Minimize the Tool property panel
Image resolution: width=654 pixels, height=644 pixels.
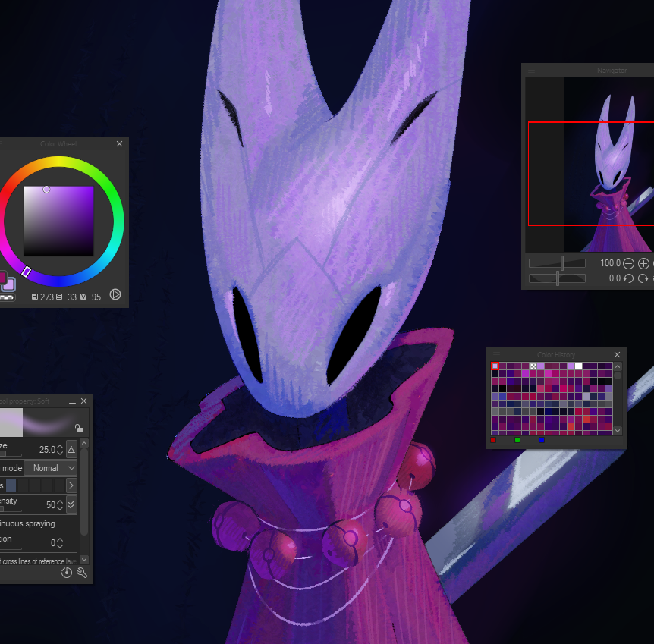(x=73, y=402)
